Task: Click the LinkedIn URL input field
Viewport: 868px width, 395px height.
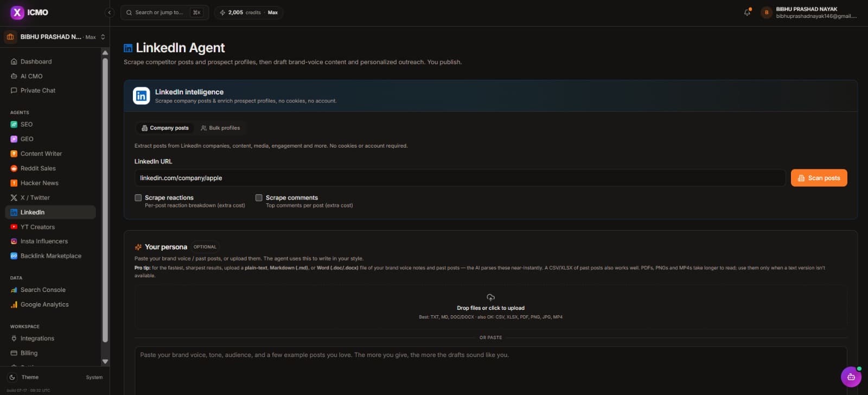Action: (x=460, y=178)
